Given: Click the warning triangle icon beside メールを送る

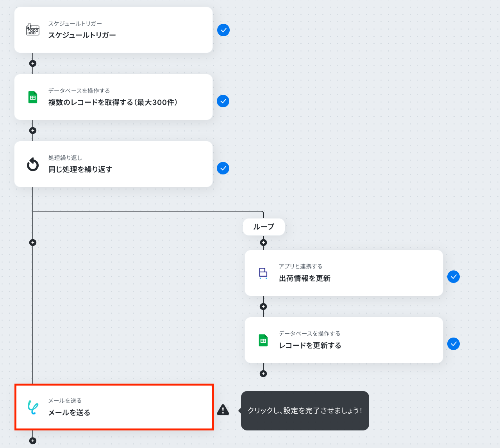Looking at the screenshot, I should click(x=223, y=410).
